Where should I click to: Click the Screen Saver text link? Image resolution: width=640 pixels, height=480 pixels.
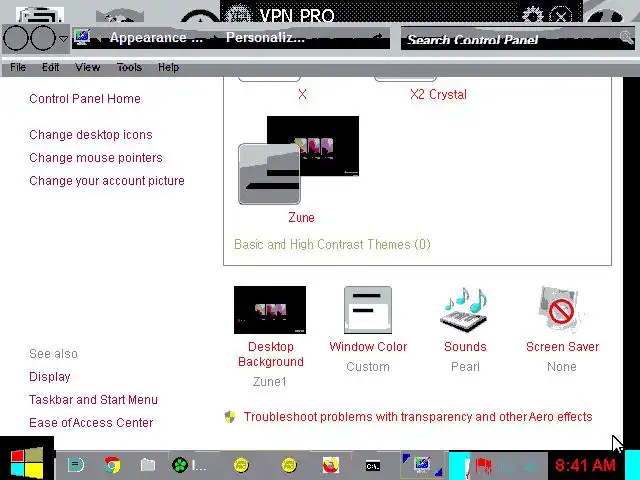point(562,347)
